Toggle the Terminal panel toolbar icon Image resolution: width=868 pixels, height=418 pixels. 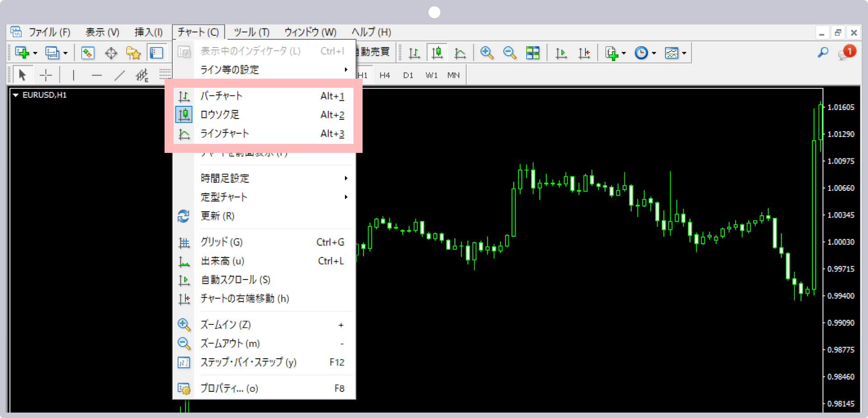click(156, 53)
